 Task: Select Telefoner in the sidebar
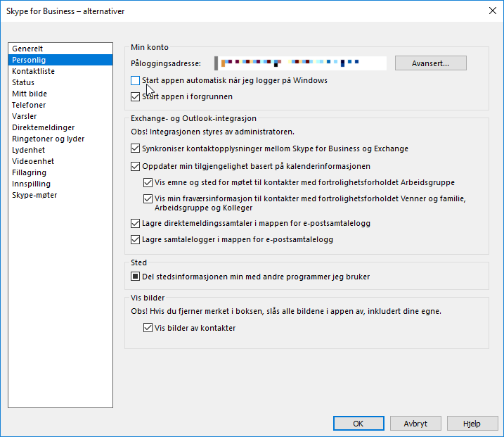tap(60, 105)
